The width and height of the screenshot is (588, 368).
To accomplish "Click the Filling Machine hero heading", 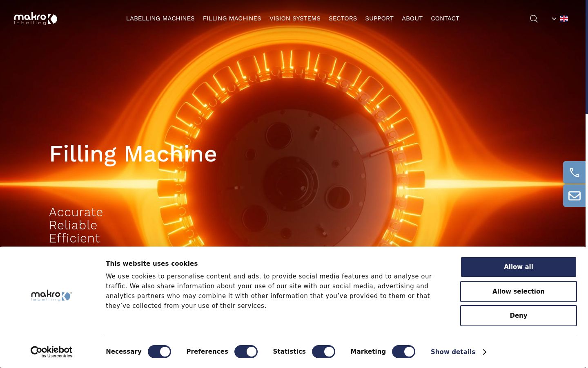I will click(133, 154).
